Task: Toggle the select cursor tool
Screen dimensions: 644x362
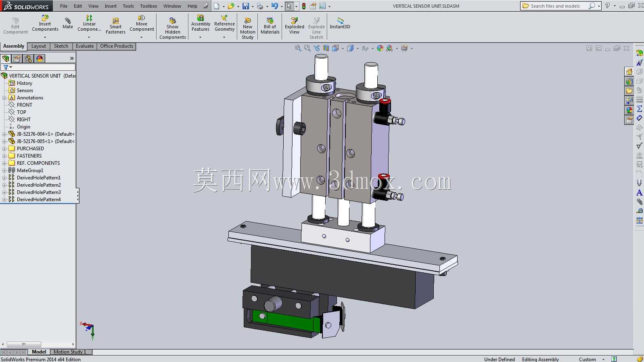Action: [x=289, y=6]
